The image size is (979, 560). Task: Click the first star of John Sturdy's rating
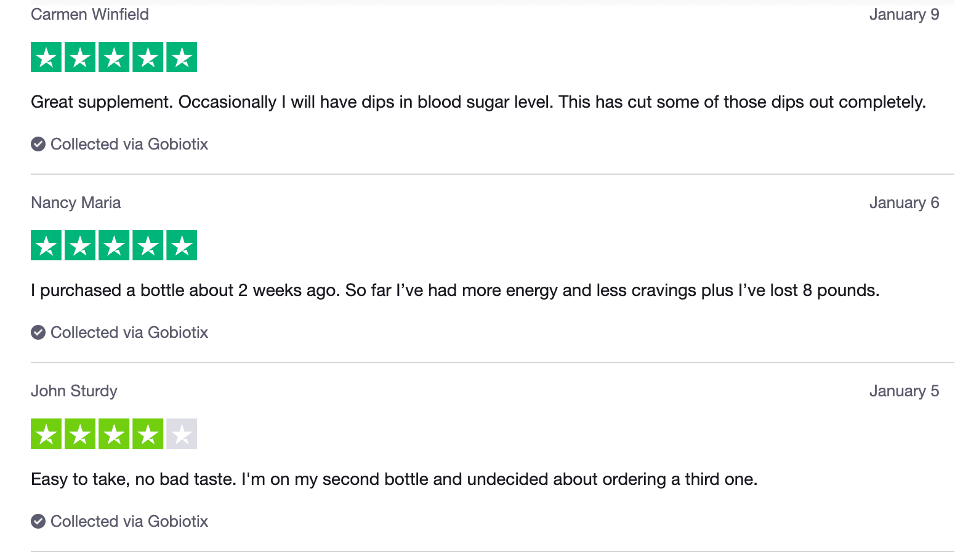[46, 434]
